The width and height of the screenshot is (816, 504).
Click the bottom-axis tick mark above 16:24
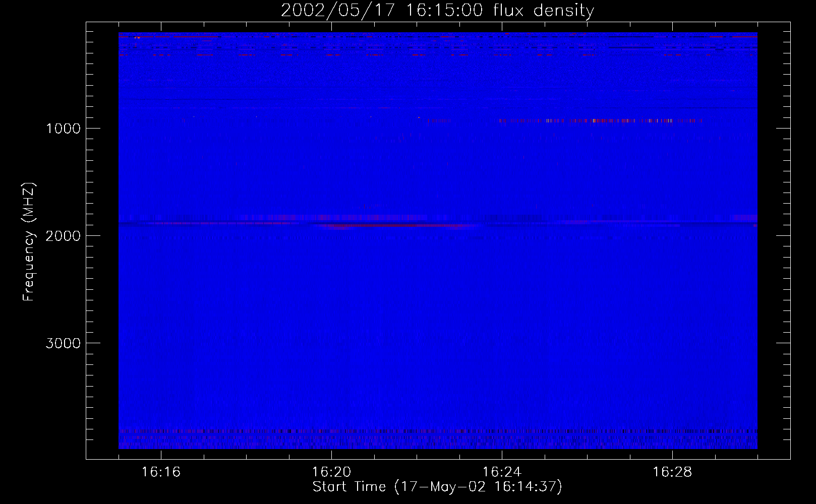click(502, 456)
